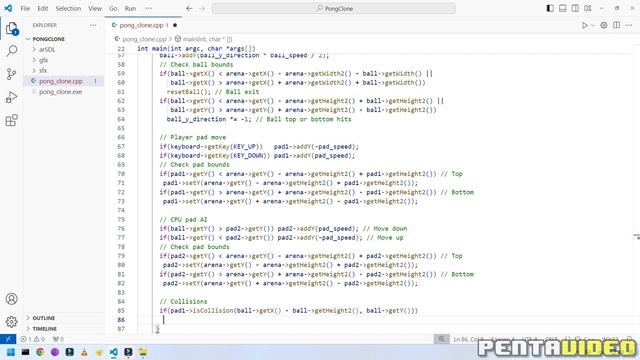Image resolution: width=640 pixels, height=360 pixels.
Task: Open the run options dropdown arrow
Action: coord(593,25)
